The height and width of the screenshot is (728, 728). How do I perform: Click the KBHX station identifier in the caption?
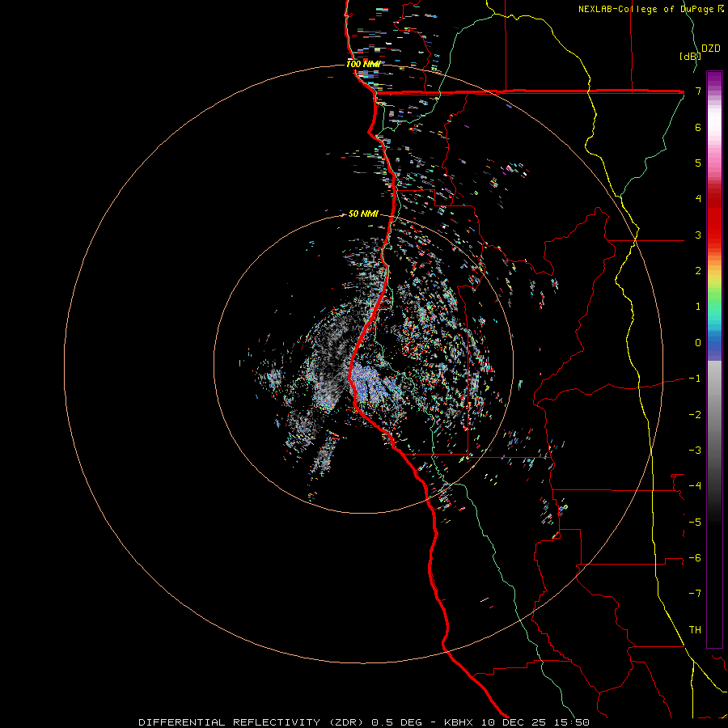[x=459, y=722]
